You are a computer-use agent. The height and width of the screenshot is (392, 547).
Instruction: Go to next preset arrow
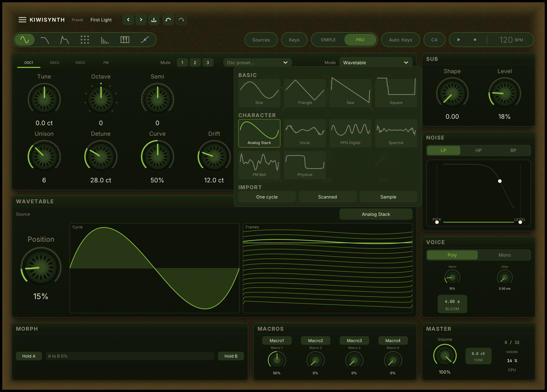click(141, 20)
